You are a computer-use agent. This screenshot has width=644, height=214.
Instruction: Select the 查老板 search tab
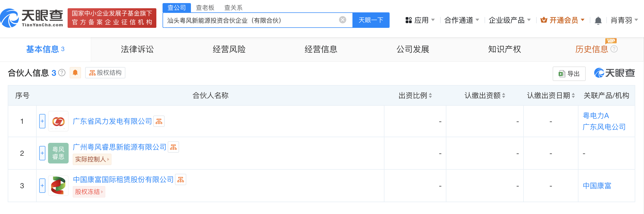[205, 8]
